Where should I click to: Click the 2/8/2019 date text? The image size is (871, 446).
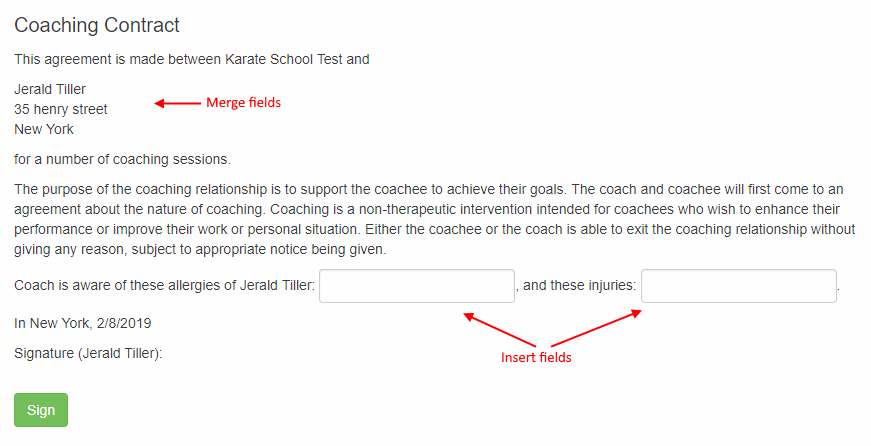point(124,323)
